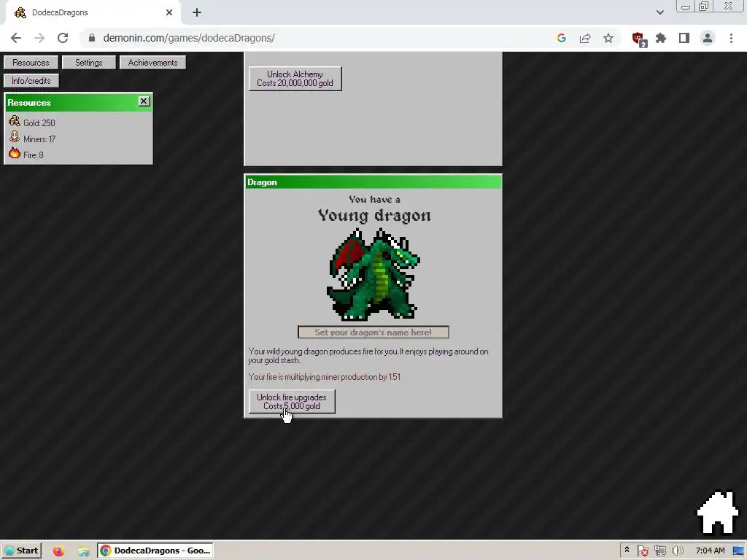Expand the tab search chevron
This screenshot has height=560, width=747.
click(659, 12)
